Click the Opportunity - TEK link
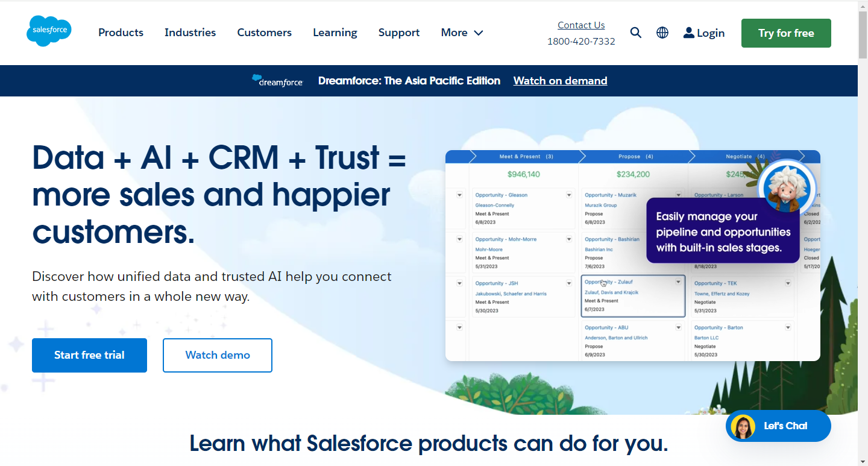 [715, 283]
